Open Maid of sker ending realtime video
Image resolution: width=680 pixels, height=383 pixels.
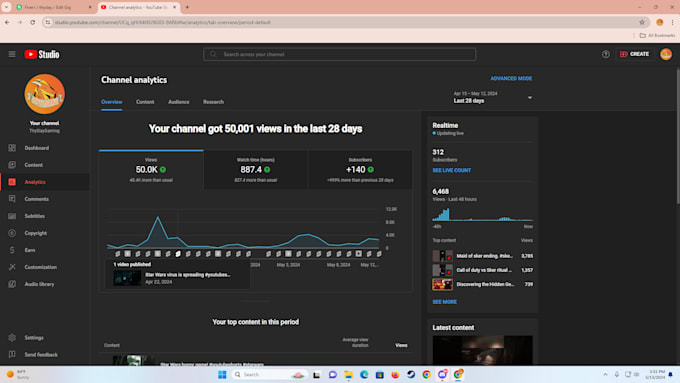(x=482, y=256)
